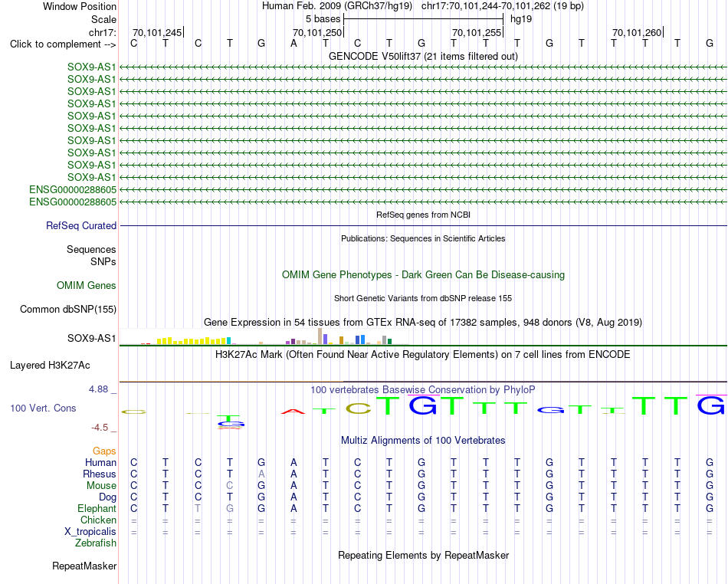The width and height of the screenshot is (728, 584).
Task: Click the grey mismatched T in the Elephant row
Action: coord(198,508)
